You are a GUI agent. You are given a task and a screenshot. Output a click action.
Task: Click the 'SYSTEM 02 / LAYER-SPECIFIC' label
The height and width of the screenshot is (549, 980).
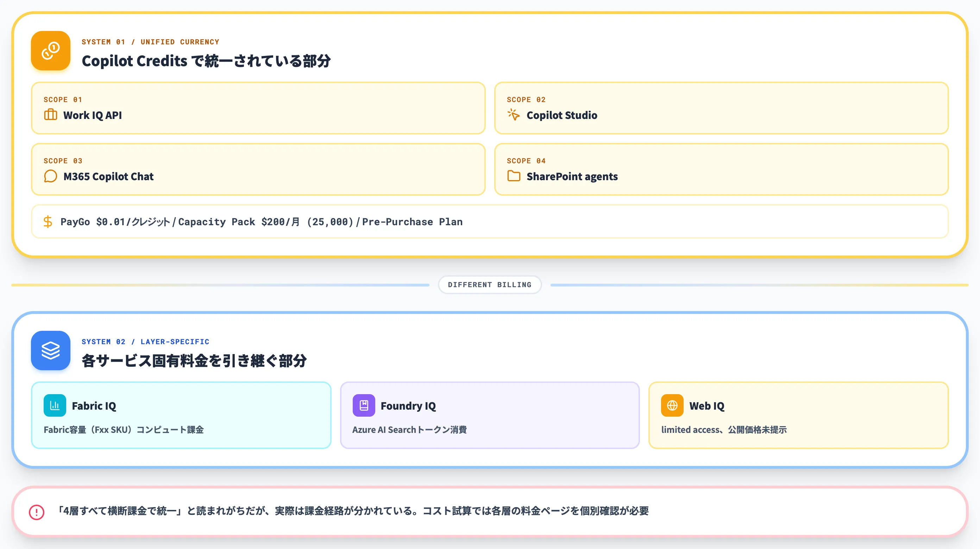coord(145,342)
